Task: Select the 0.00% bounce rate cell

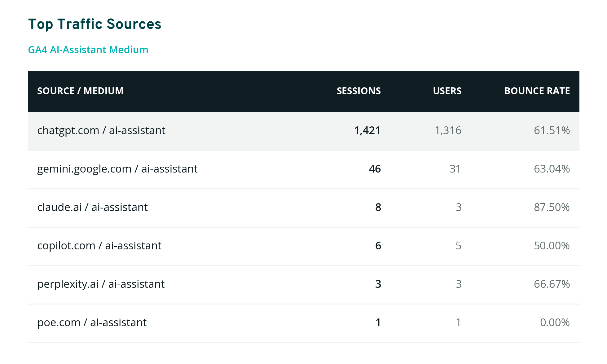Action: pyautogui.click(x=555, y=322)
